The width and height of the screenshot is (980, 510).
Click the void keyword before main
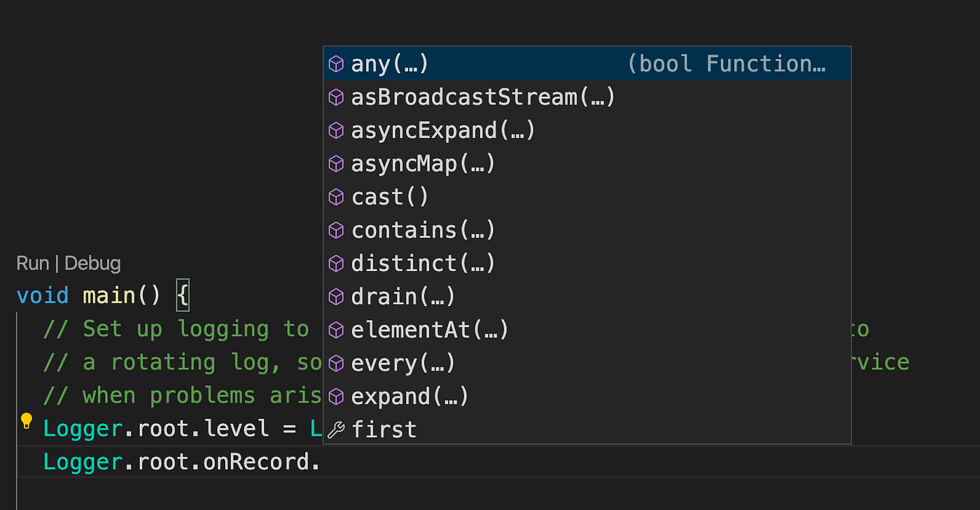(x=43, y=296)
